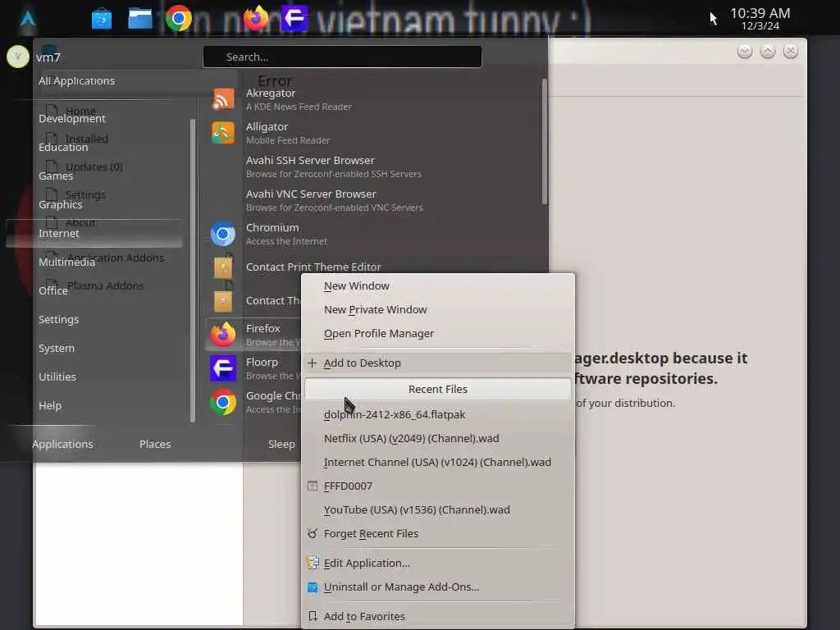Click the plus icon beside Add to Desktop
840x630 pixels.
click(313, 363)
